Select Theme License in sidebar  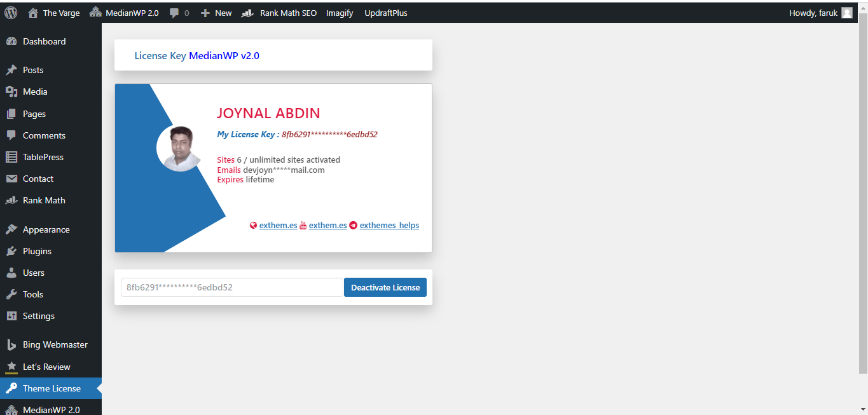coord(51,388)
